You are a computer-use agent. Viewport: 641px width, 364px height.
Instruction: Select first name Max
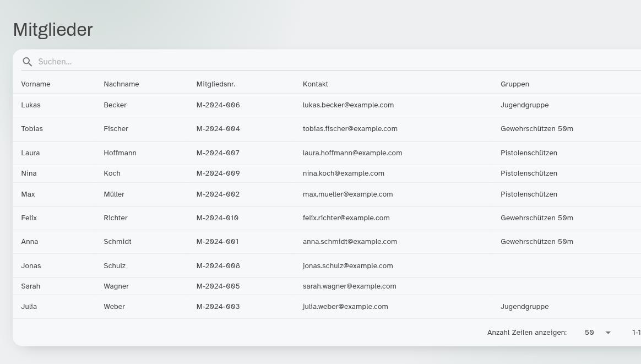(x=28, y=194)
